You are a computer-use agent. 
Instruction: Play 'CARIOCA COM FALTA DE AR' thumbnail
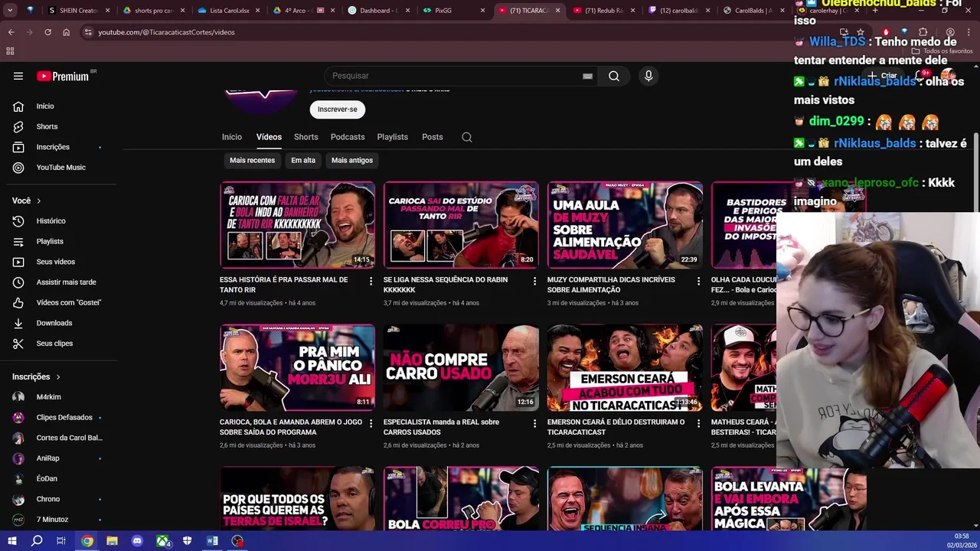pyautogui.click(x=297, y=225)
